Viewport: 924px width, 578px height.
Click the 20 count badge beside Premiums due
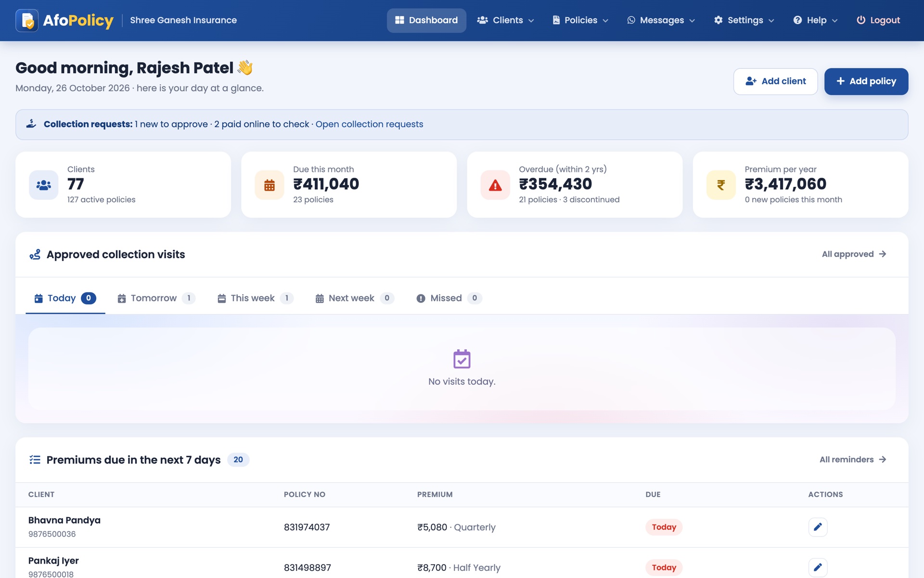click(x=238, y=460)
